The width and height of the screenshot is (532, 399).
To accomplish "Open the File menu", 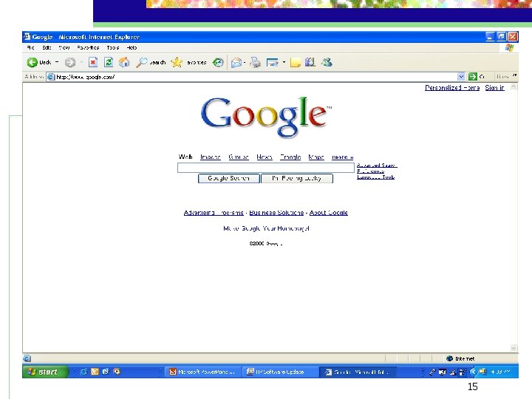I will click(x=30, y=47).
